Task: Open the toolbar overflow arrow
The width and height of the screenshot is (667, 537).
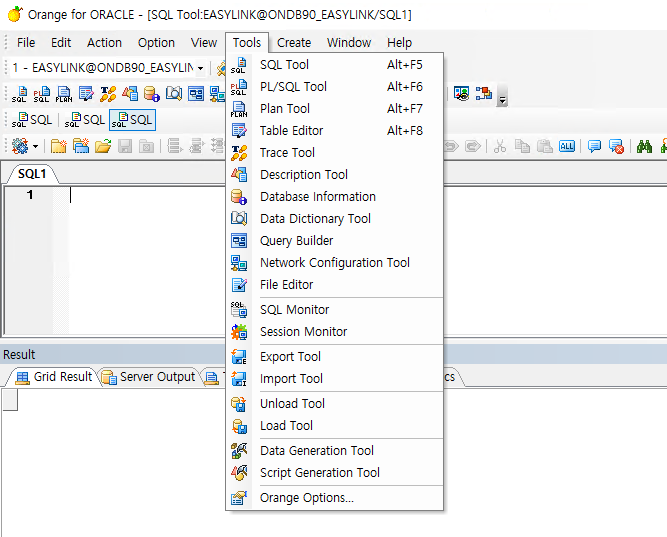Action: click(x=502, y=96)
